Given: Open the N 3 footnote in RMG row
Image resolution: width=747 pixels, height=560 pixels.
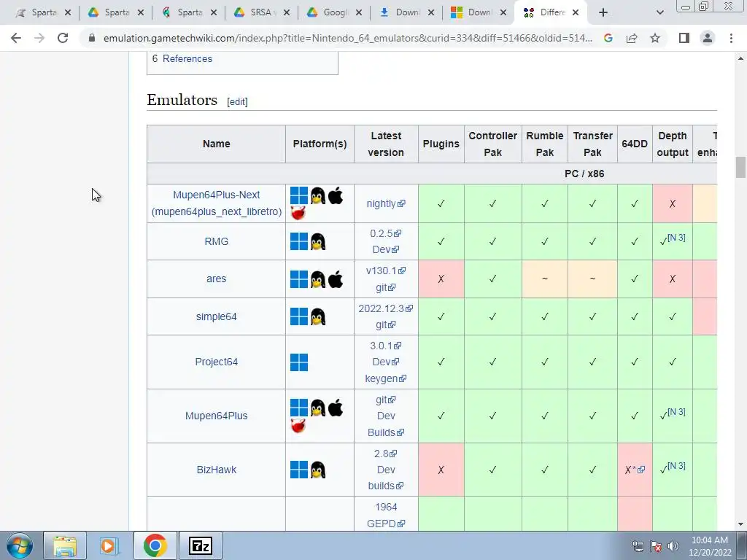Looking at the screenshot, I should (676, 237).
